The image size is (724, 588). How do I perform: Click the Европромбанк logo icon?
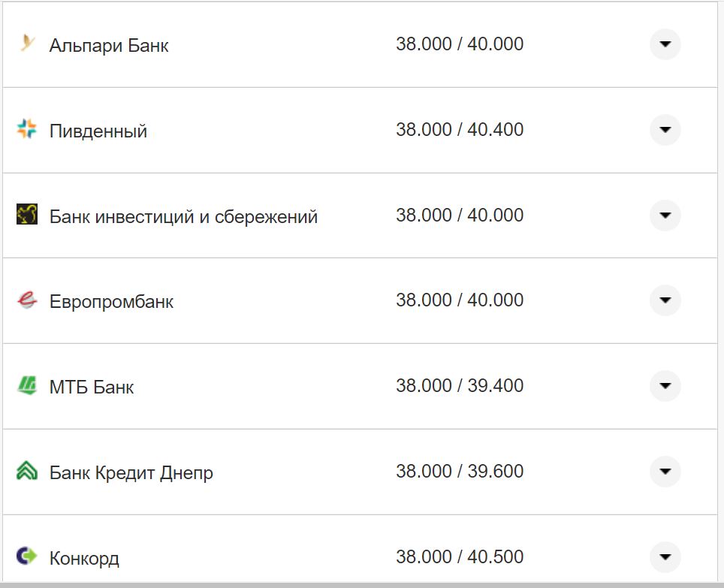(x=27, y=300)
